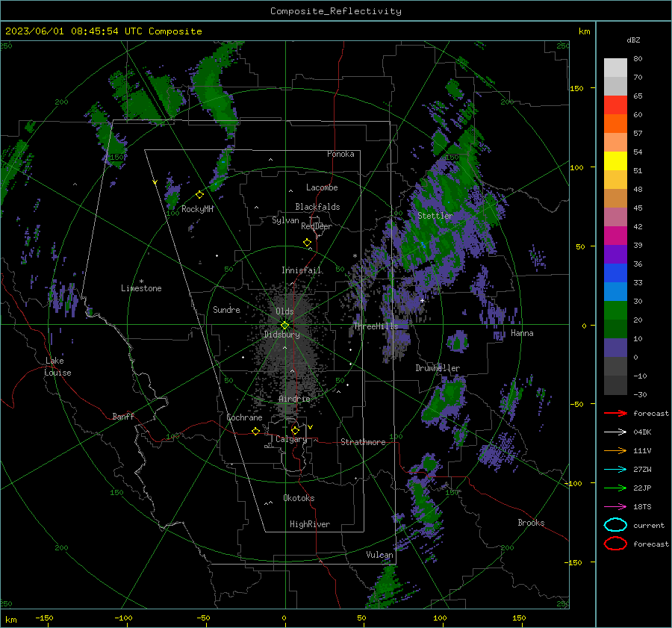Screen dimensions: 672x628
Task: Click the Blackfalds label
Action: coord(317,207)
